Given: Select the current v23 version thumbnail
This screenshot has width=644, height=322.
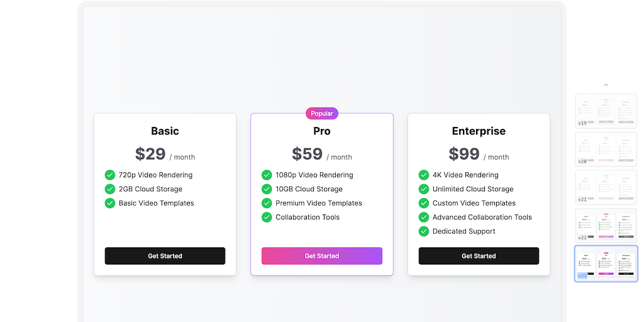Looking at the screenshot, I should 606,264.
